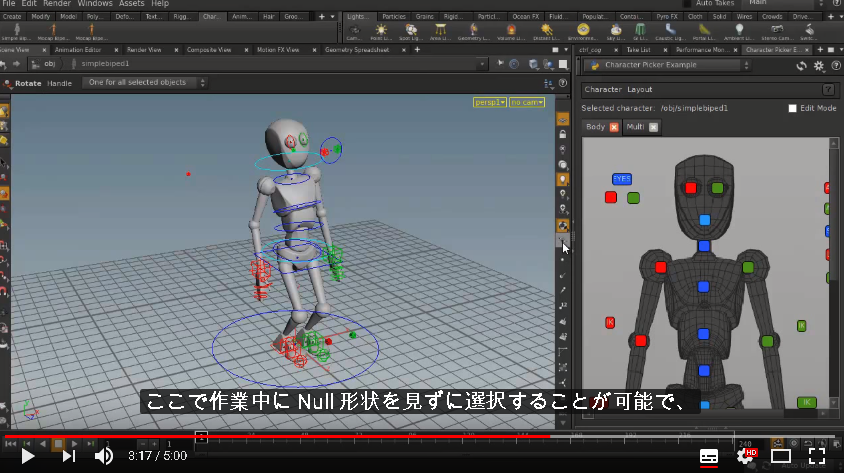Select the Point Light shelf tool
This screenshot has width=844, height=473.
point(381,31)
